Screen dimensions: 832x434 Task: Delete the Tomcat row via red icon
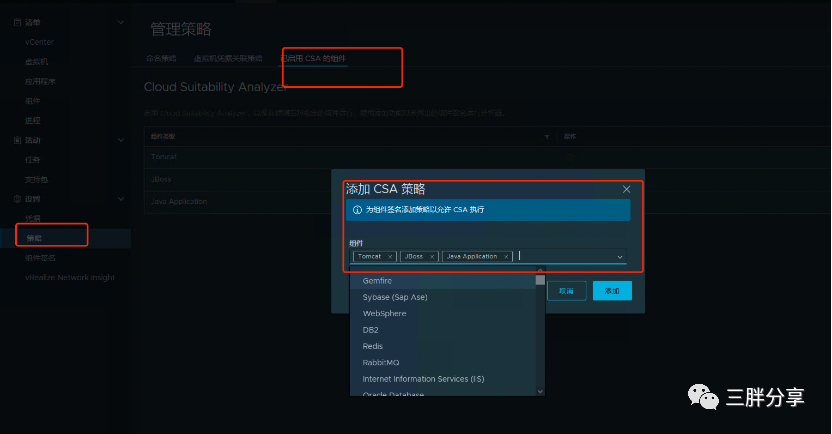[570, 157]
